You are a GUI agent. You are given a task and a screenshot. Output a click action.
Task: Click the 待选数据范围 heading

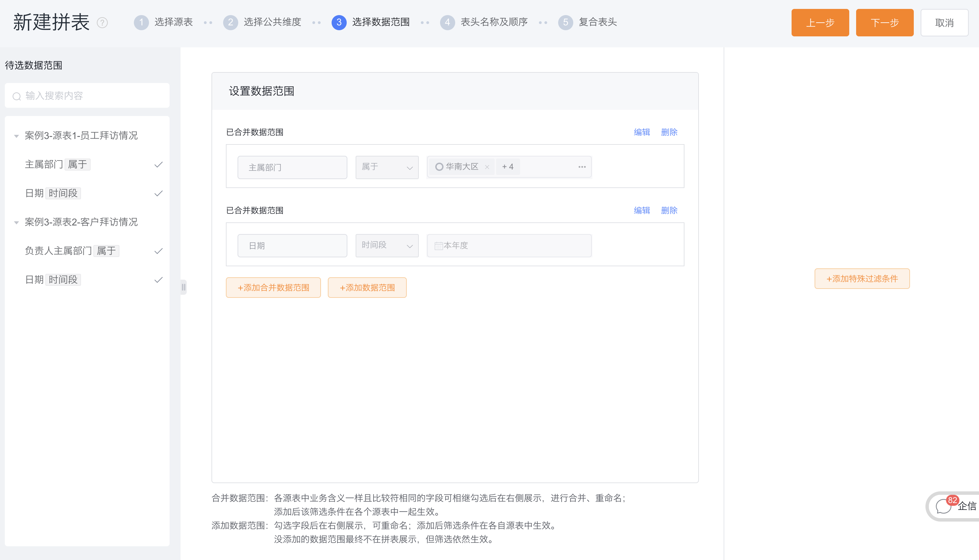coord(33,66)
